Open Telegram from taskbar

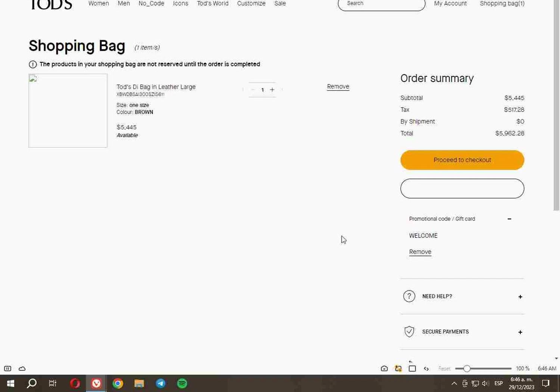click(161, 383)
